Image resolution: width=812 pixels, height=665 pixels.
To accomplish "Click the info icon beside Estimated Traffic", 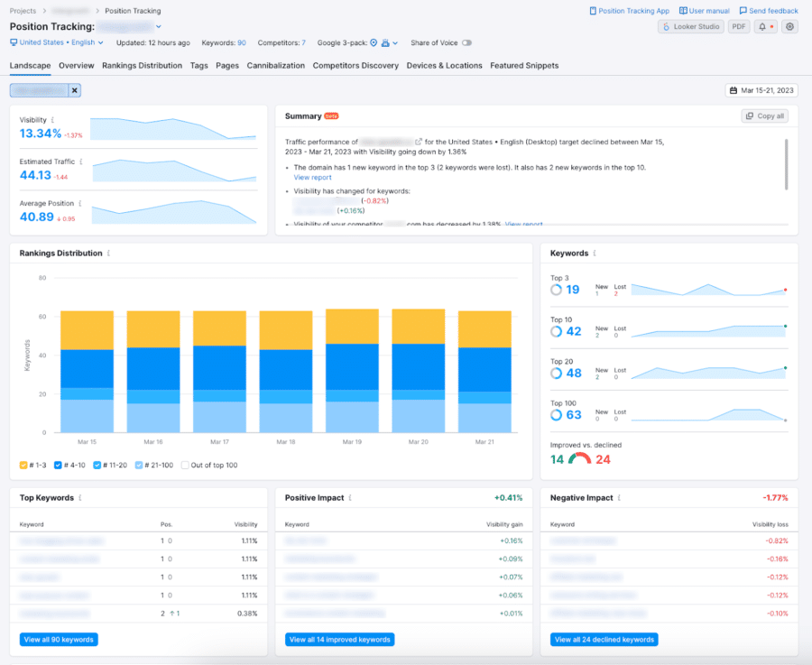I will [x=81, y=162].
